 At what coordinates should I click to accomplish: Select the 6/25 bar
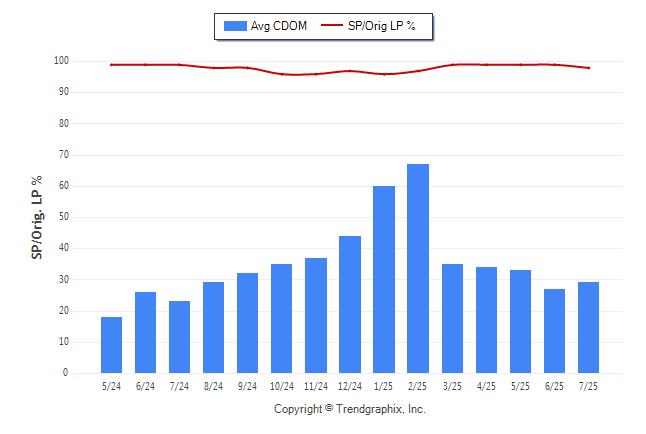click(x=554, y=331)
